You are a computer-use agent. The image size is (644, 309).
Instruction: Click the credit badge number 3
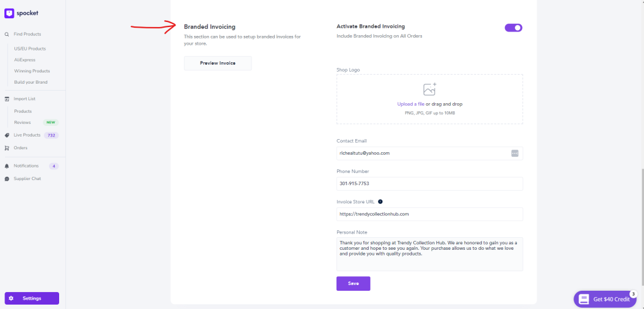633,294
